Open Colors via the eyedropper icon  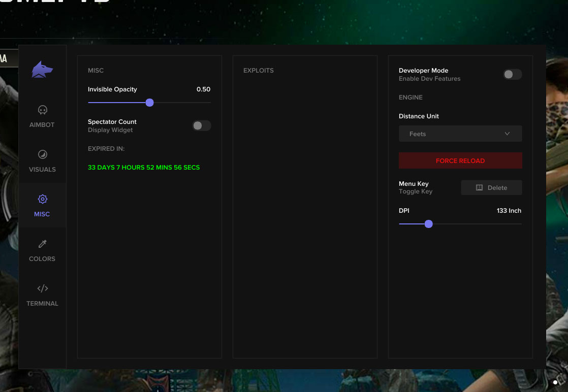click(x=43, y=244)
